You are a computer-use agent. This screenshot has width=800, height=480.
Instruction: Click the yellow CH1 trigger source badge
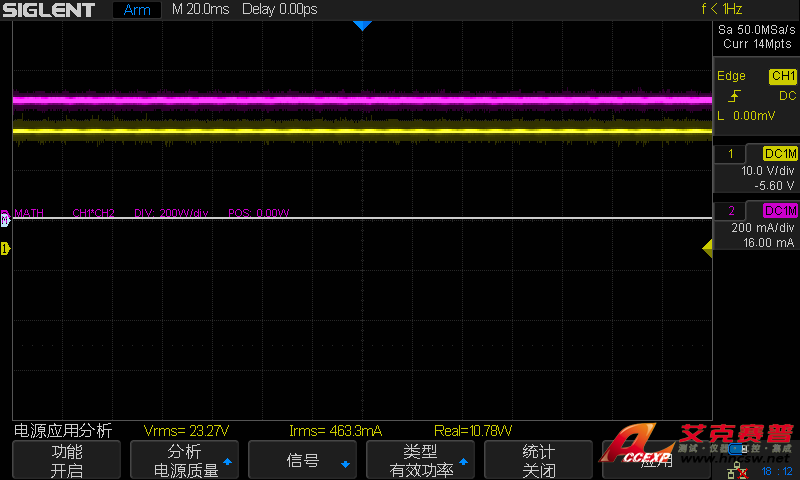782,76
